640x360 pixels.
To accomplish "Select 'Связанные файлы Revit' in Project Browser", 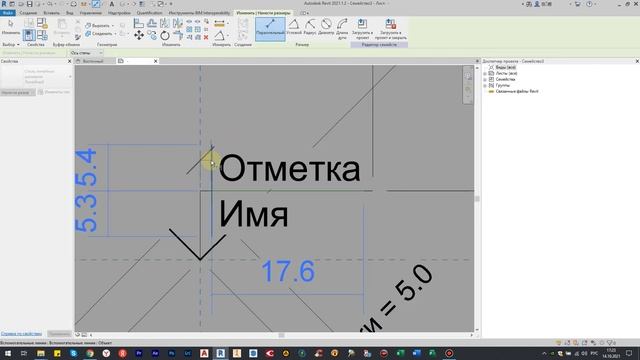I will pos(517,91).
